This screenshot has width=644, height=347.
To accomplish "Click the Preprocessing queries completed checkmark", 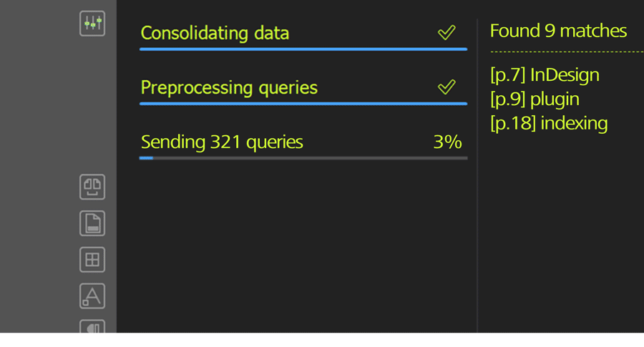I will point(447,87).
